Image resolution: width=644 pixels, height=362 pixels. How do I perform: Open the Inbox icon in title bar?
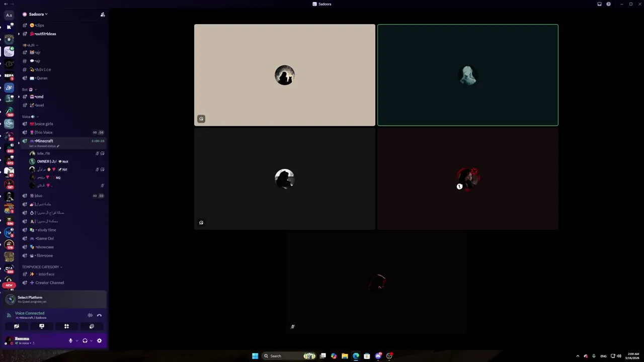click(599, 4)
